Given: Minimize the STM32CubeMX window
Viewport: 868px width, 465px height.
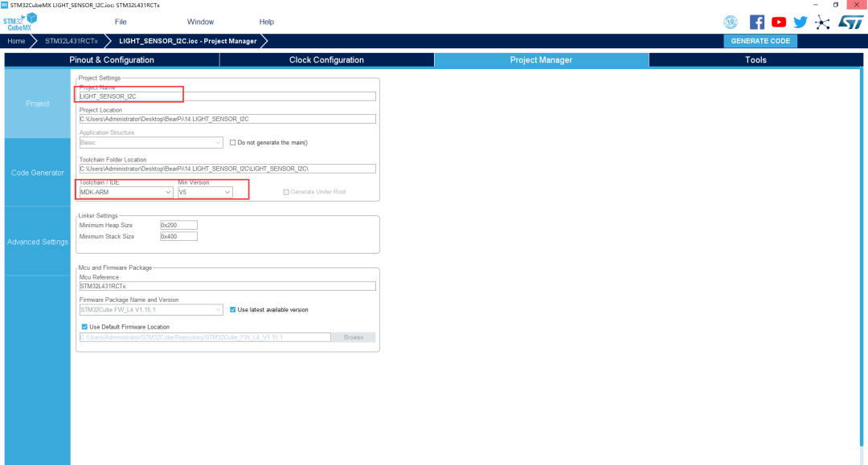Looking at the screenshot, I should [x=816, y=5].
